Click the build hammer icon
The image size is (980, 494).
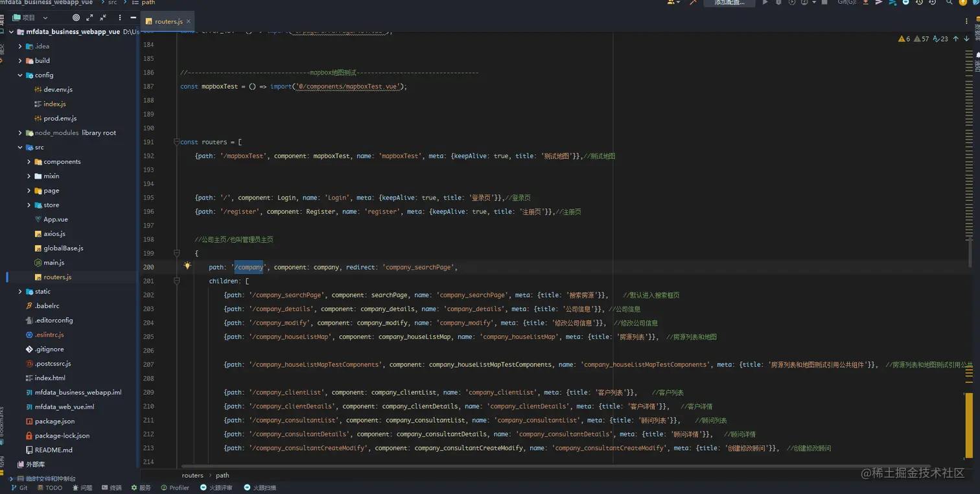point(693,3)
